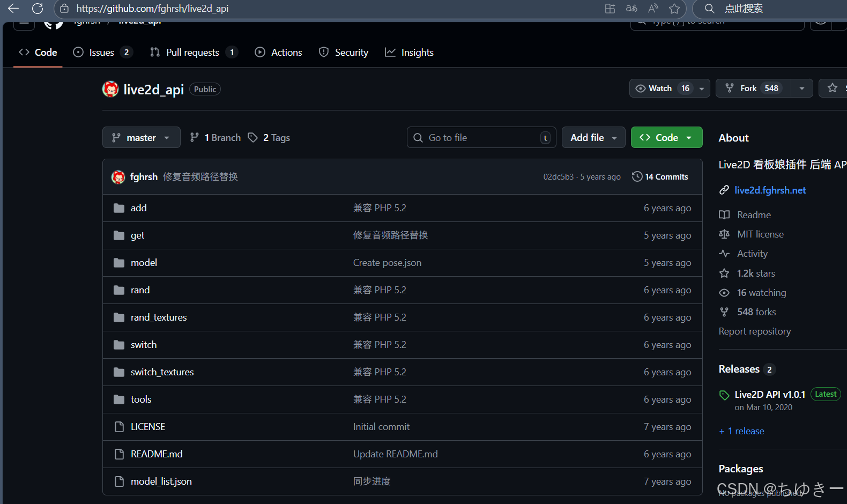The height and width of the screenshot is (504, 847).
Task: Click the address bar URL
Action: (152, 9)
